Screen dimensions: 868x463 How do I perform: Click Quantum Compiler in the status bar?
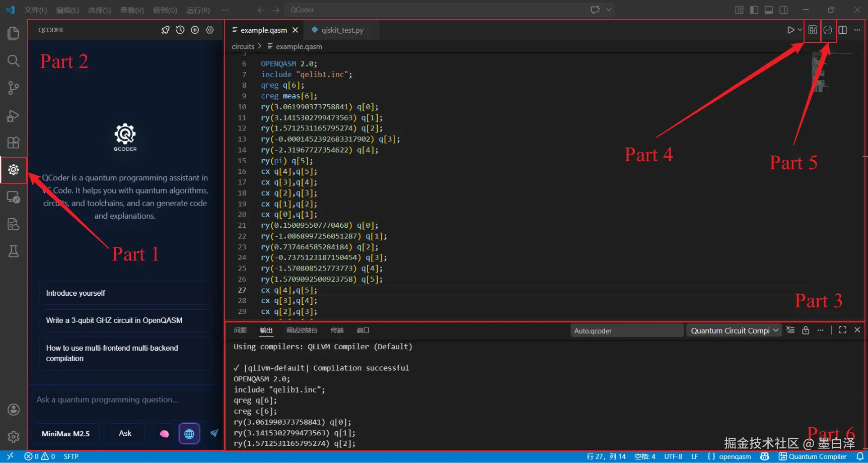click(x=813, y=456)
